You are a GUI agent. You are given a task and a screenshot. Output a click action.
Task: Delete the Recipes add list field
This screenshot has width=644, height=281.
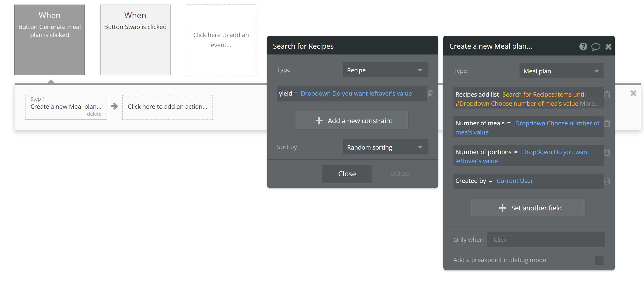[607, 95]
